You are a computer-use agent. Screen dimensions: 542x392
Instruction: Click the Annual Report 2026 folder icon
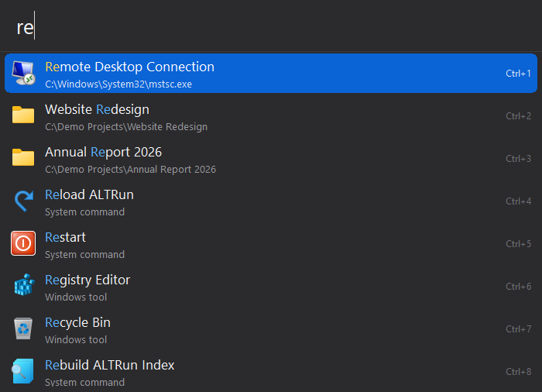23,157
